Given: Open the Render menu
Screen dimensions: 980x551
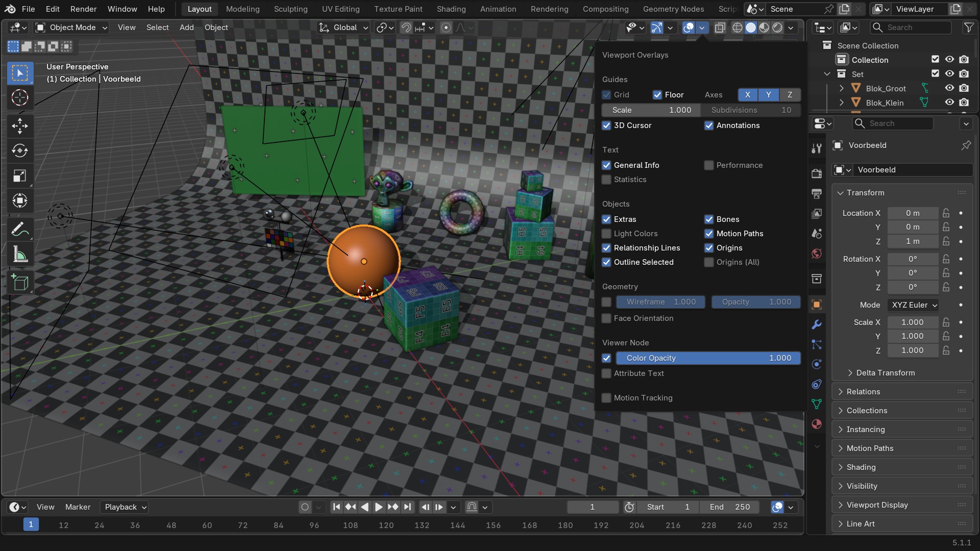Looking at the screenshot, I should (x=83, y=9).
